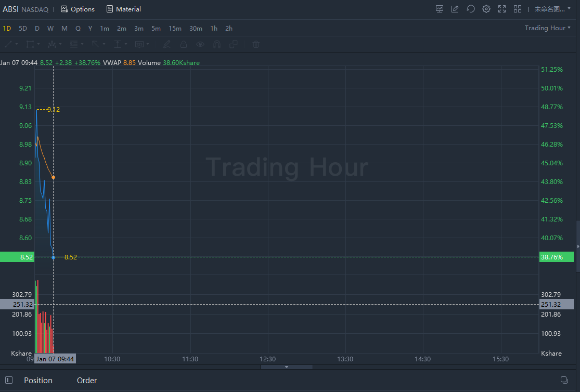Image resolution: width=580 pixels, height=392 pixels.
Task: Select the 2m interval
Action: 122,29
